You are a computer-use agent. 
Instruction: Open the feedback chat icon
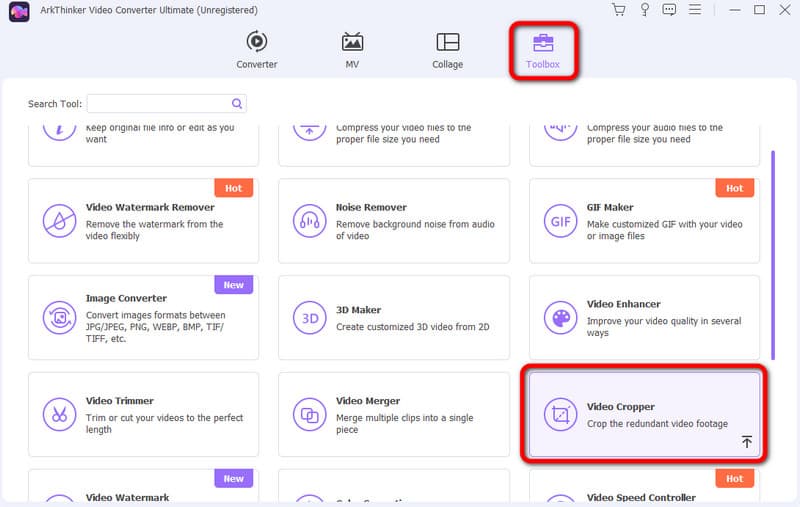[669, 10]
